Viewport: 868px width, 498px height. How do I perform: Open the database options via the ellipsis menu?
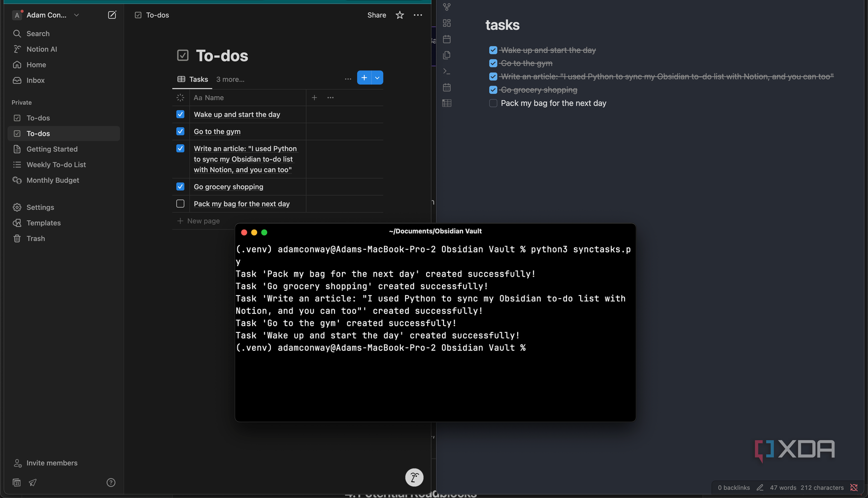tap(348, 78)
